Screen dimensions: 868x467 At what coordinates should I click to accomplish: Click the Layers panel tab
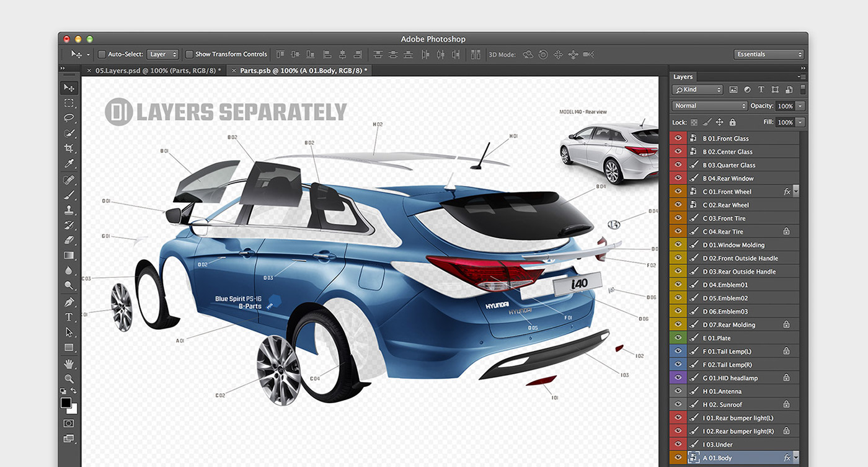(683, 77)
